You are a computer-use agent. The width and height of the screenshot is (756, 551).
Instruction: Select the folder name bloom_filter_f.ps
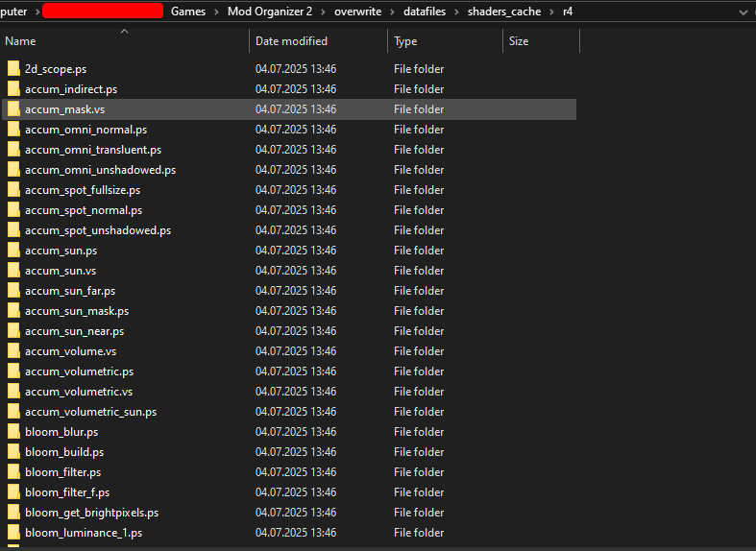(x=67, y=492)
